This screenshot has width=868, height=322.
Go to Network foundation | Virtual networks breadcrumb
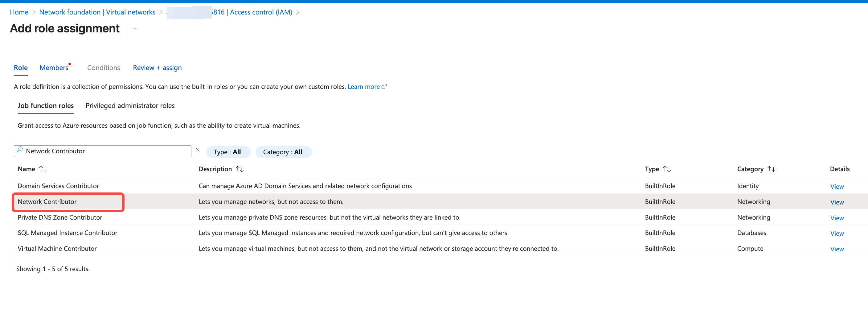point(97,12)
